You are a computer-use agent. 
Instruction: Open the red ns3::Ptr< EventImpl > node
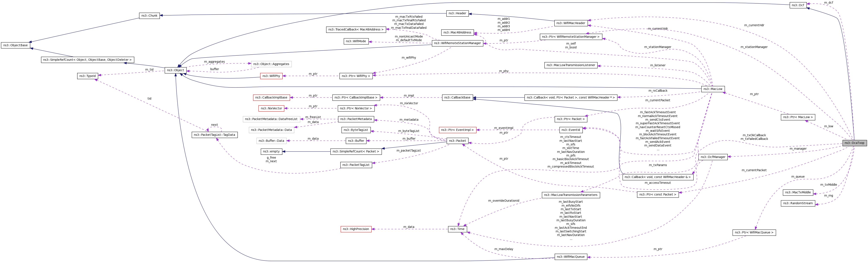click(x=457, y=130)
